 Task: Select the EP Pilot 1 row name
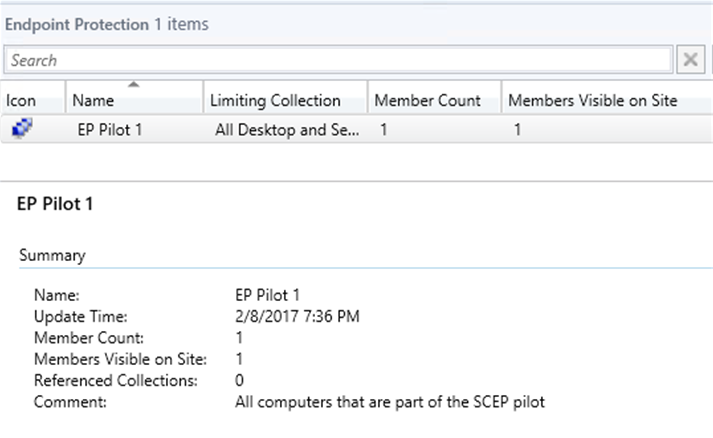pyautogui.click(x=109, y=129)
